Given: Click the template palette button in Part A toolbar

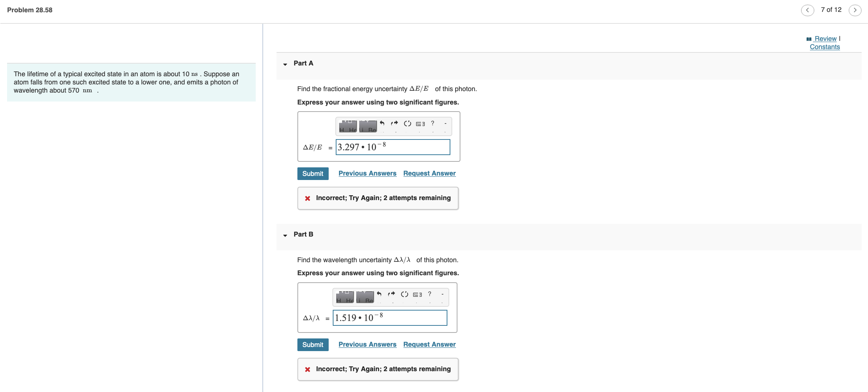Looking at the screenshot, I should coord(347,126).
